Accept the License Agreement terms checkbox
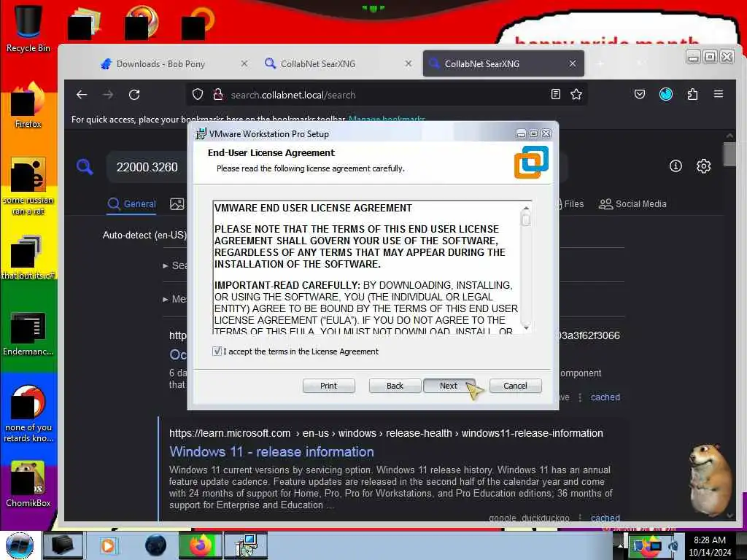Image resolution: width=747 pixels, height=560 pixels. tap(217, 351)
